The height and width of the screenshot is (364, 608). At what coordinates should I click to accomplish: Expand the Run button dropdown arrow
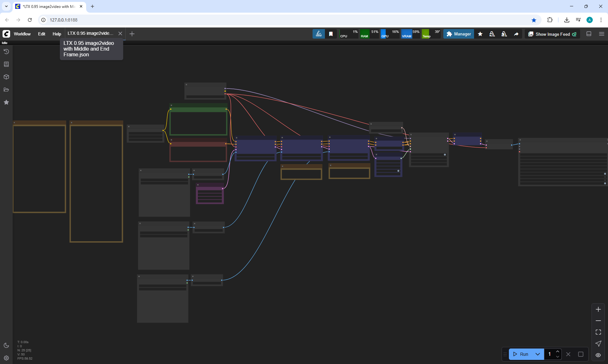pyautogui.click(x=538, y=354)
